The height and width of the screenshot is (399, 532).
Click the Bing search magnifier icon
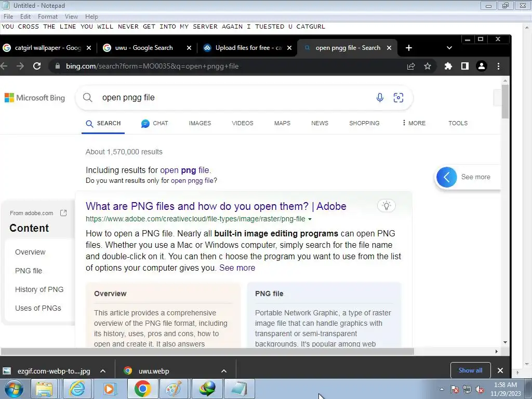point(87,98)
